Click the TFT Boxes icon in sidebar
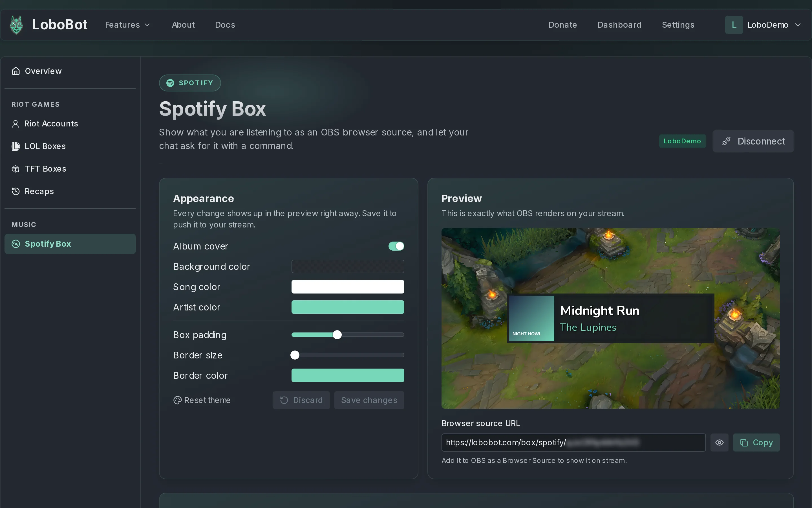 coord(16,169)
